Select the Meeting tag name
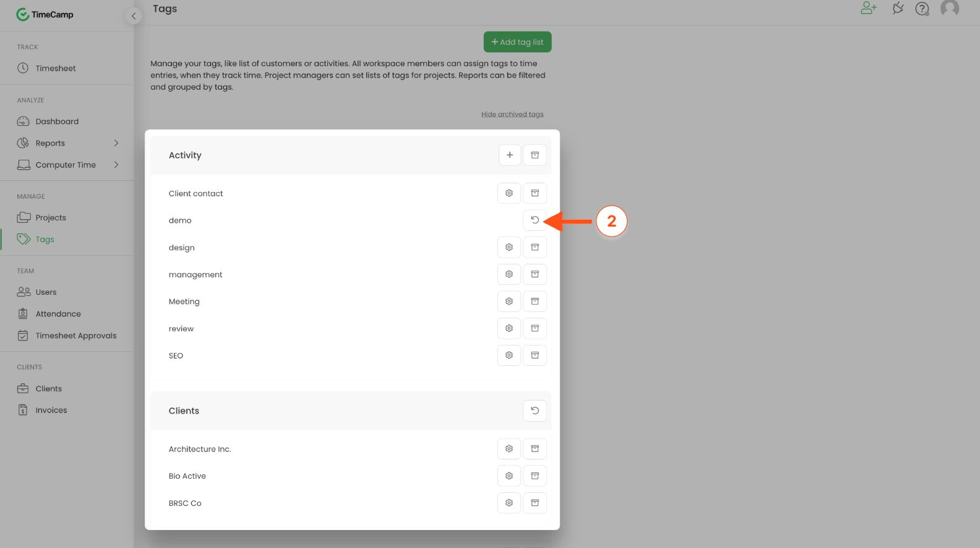980x548 pixels. [x=184, y=302]
